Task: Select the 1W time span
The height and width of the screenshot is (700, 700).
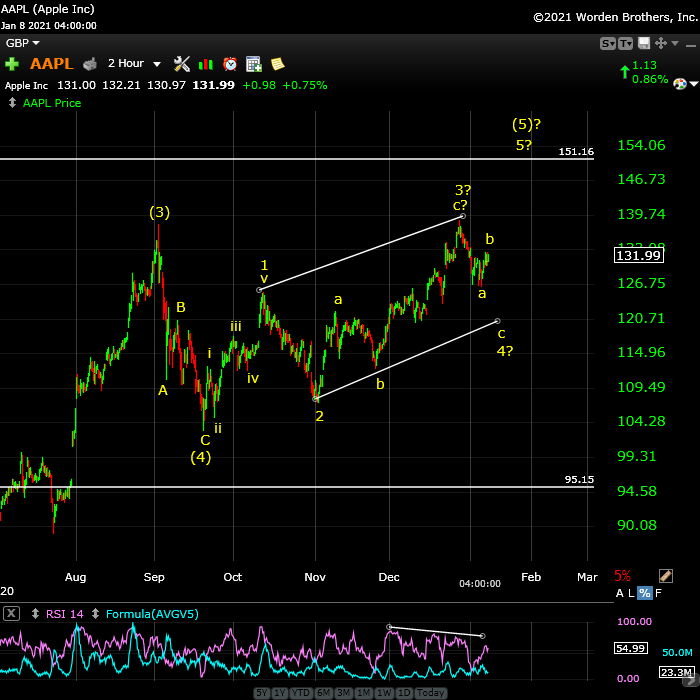Action: tap(384, 693)
